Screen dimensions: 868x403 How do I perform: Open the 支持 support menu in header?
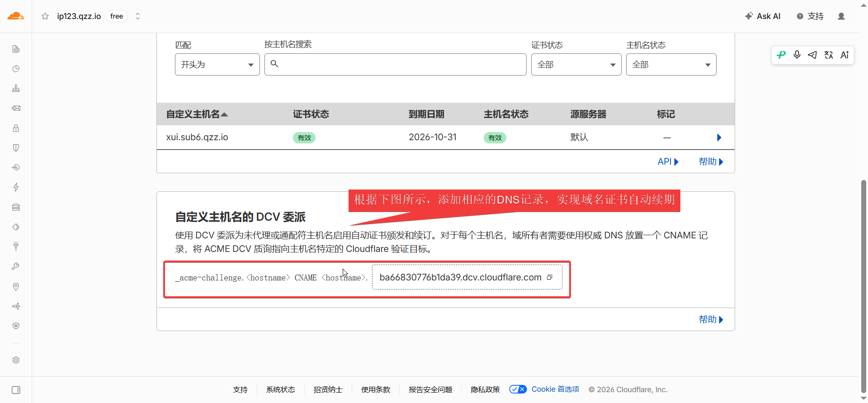click(810, 16)
